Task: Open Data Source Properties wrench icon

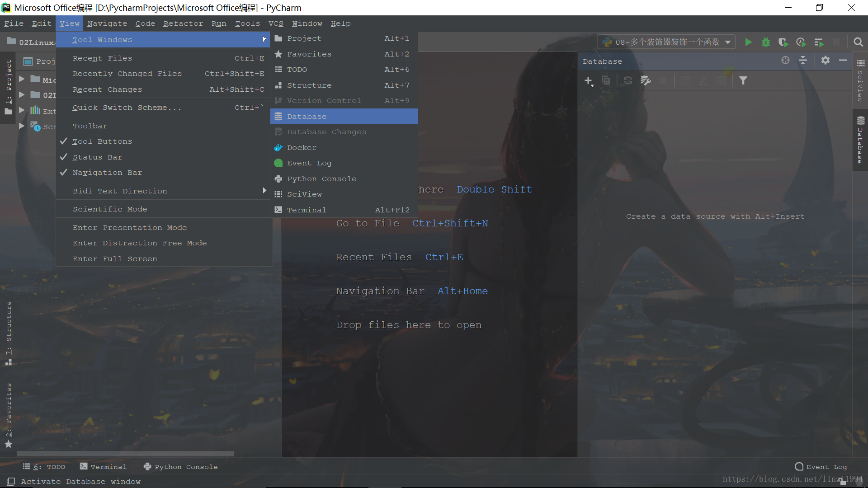Action: (646, 80)
